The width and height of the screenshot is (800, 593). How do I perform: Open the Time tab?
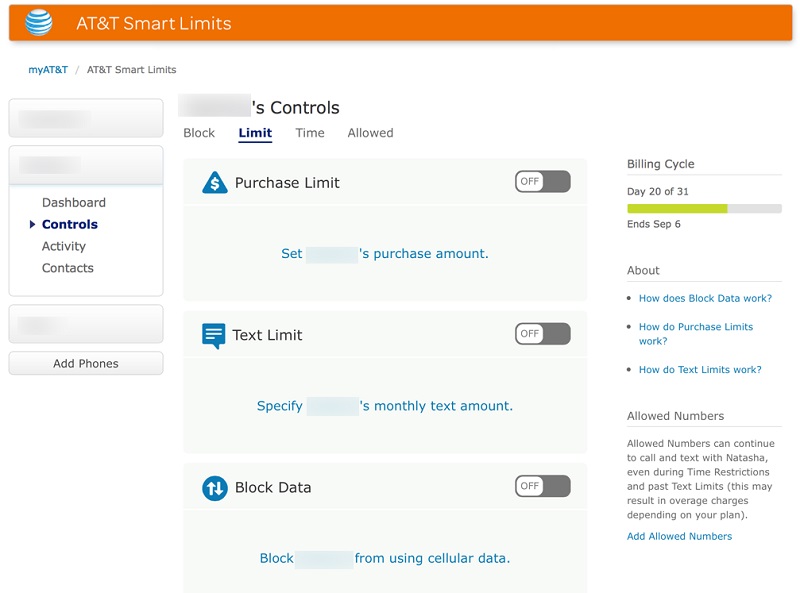(x=310, y=133)
